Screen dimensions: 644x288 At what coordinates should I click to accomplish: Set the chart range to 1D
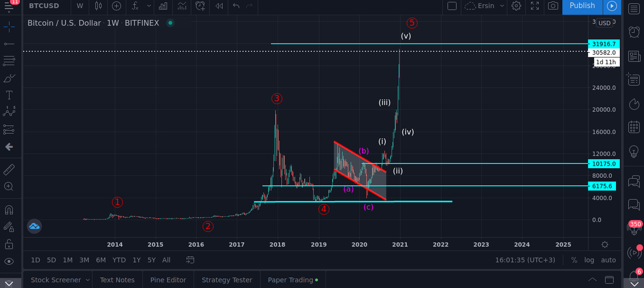tap(35, 260)
